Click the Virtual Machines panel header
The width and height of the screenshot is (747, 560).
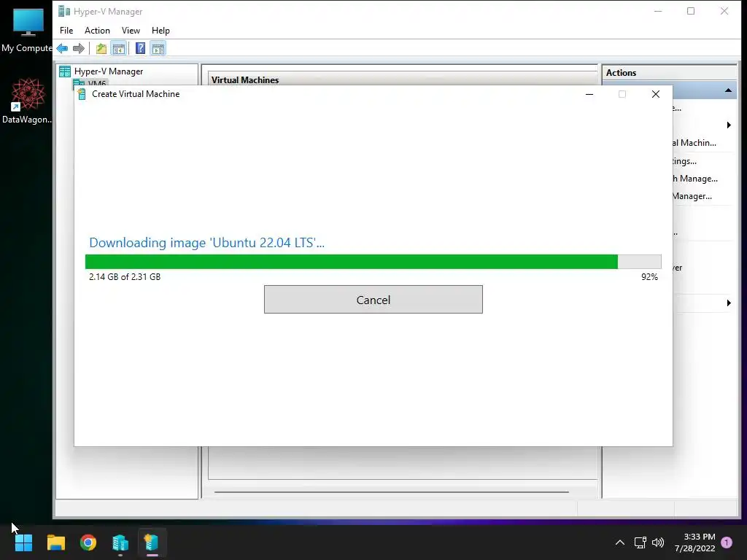[245, 80]
